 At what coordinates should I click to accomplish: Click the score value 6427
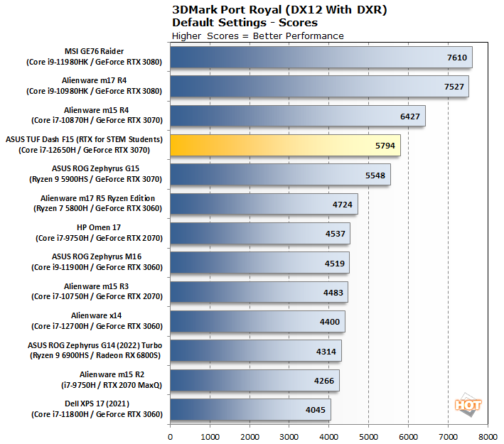pos(410,117)
